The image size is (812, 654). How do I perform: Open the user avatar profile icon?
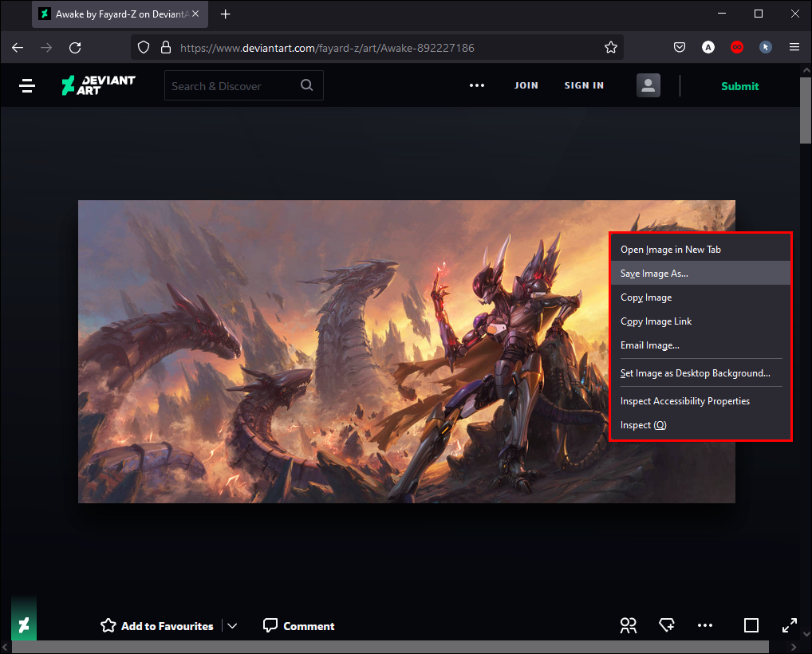coord(648,85)
